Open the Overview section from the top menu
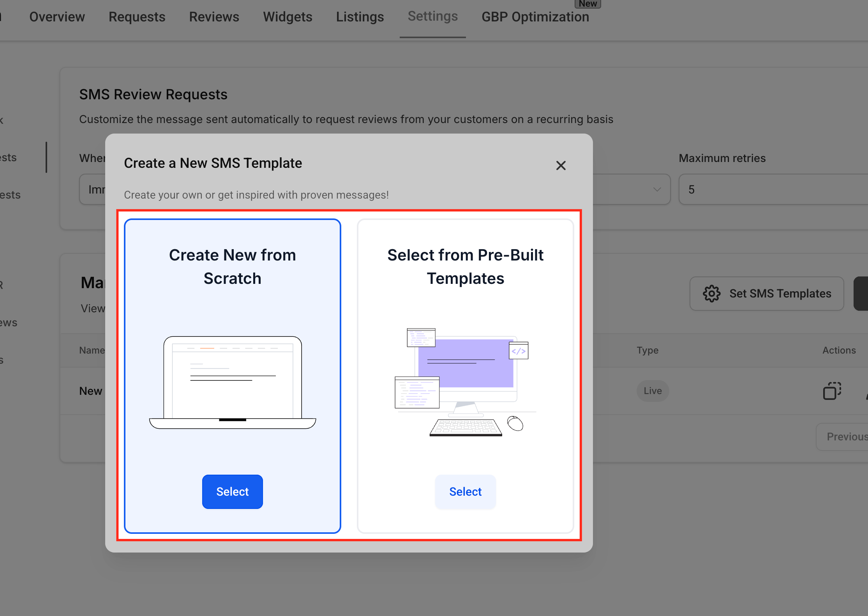The width and height of the screenshot is (868, 616). point(57,17)
